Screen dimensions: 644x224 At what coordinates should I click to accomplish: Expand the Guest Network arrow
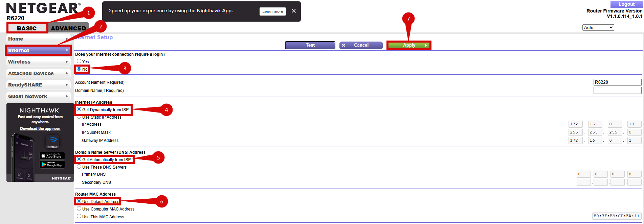pos(67,96)
